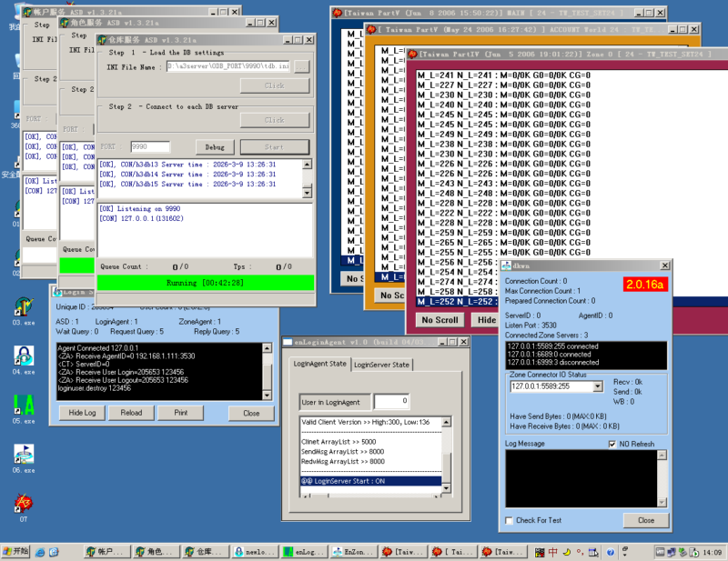
Task: Select the LoginAgent State tab
Action: 318,364
